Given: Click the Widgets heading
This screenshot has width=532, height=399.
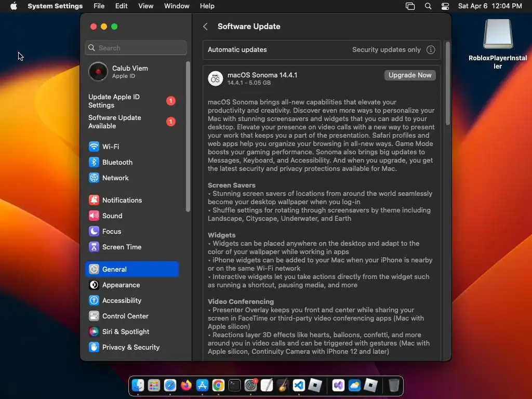Looking at the screenshot, I should tap(221, 235).
